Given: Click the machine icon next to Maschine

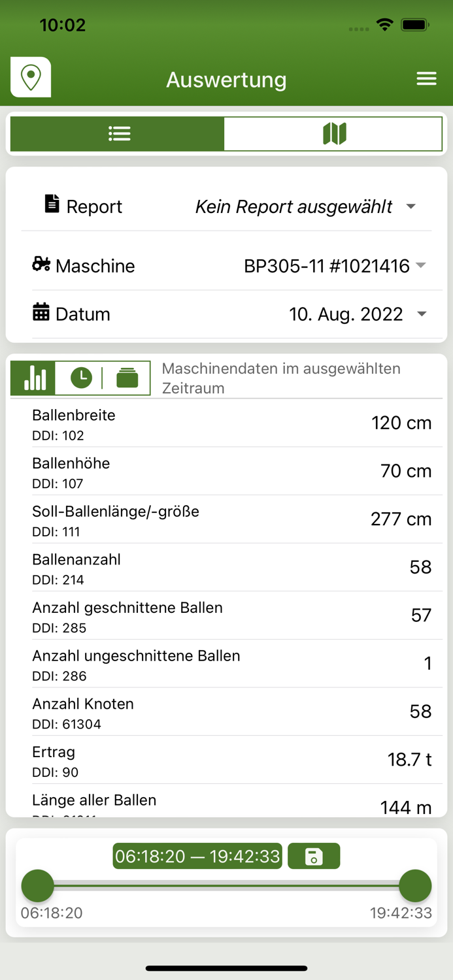Looking at the screenshot, I should (x=41, y=265).
